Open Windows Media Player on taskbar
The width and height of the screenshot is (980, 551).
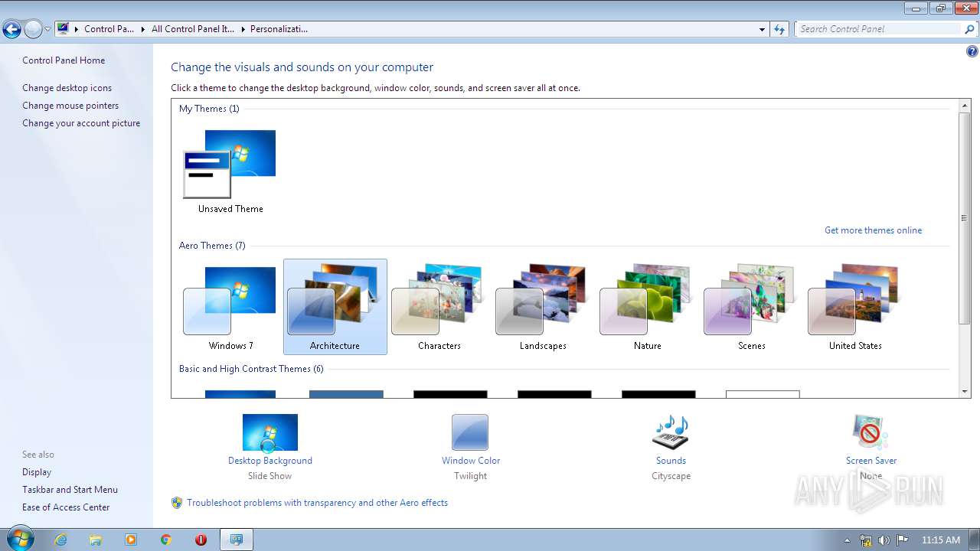click(x=131, y=540)
